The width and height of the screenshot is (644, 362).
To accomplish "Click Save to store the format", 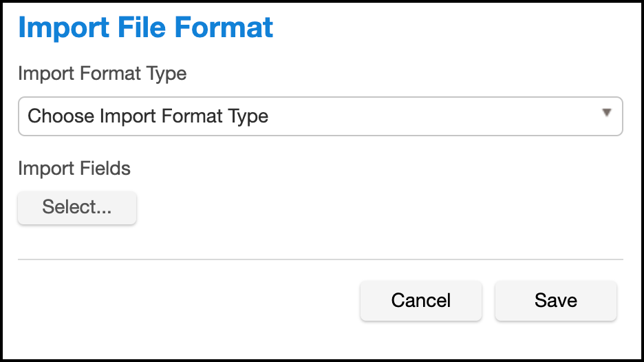I will click(x=555, y=301).
